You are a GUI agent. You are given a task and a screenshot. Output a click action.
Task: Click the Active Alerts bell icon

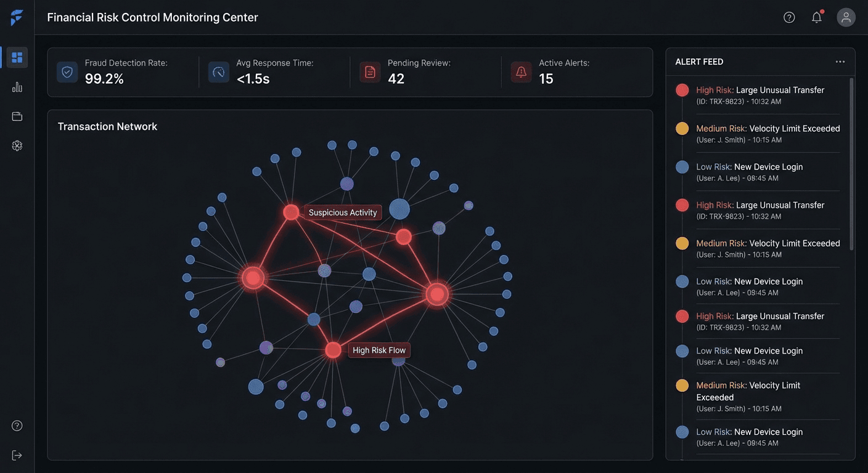(521, 72)
